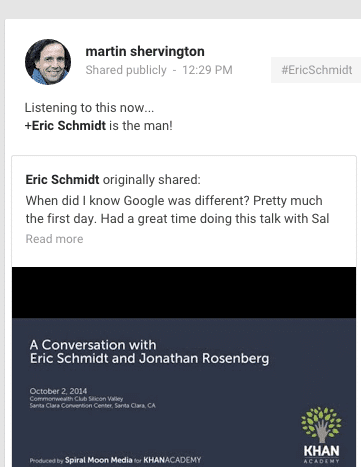Open martin shervington's profile photo
This screenshot has width=361, height=467.
[48, 62]
